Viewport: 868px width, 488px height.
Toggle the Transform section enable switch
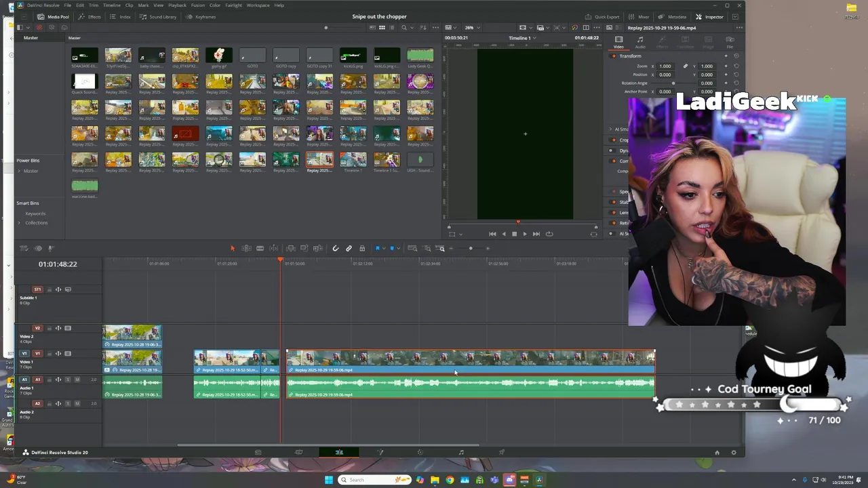pos(614,56)
